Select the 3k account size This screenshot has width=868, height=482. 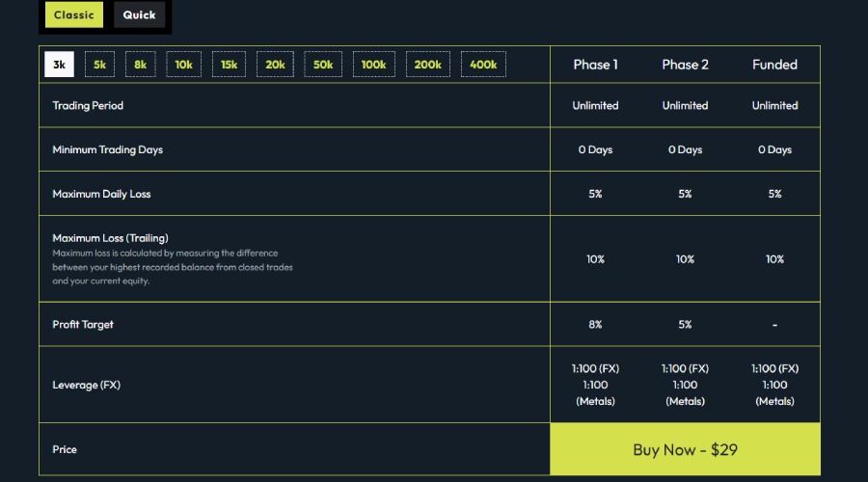point(59,65)
